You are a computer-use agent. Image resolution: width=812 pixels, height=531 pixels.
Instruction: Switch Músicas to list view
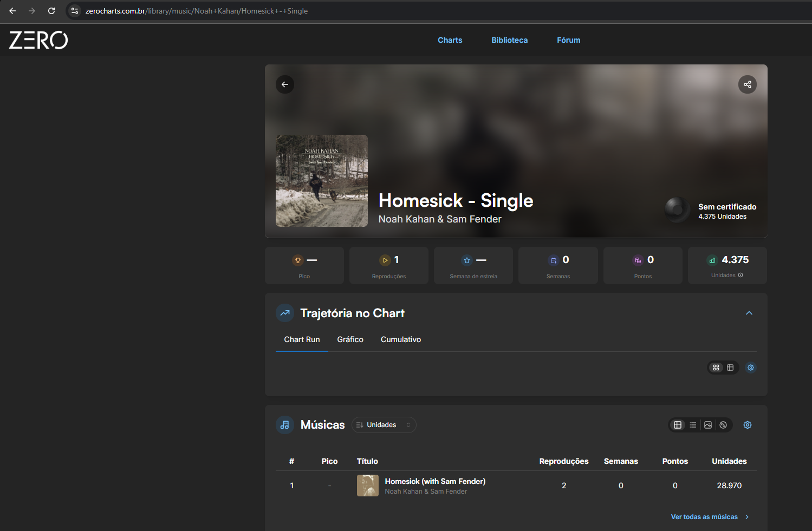693,425
